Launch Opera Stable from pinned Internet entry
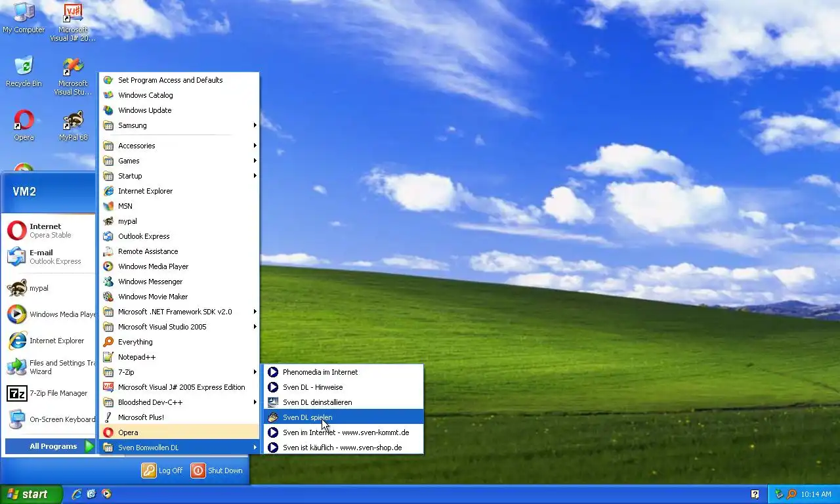Viewport: 840px width, 504px height. 49,230
